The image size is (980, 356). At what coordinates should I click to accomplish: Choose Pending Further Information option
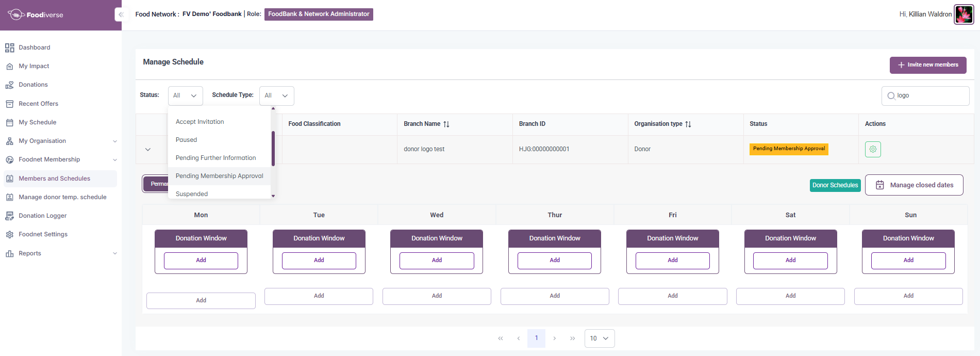[x=219, y=158]
